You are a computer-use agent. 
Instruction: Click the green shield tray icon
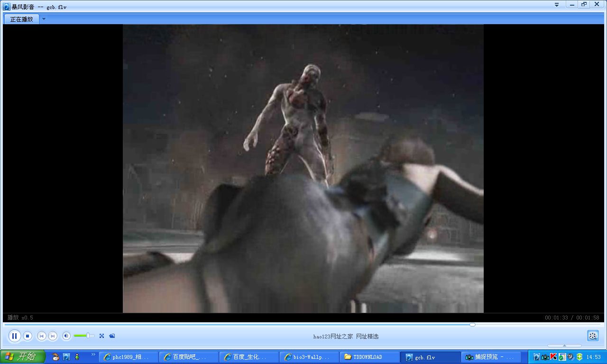coord(579,357)
